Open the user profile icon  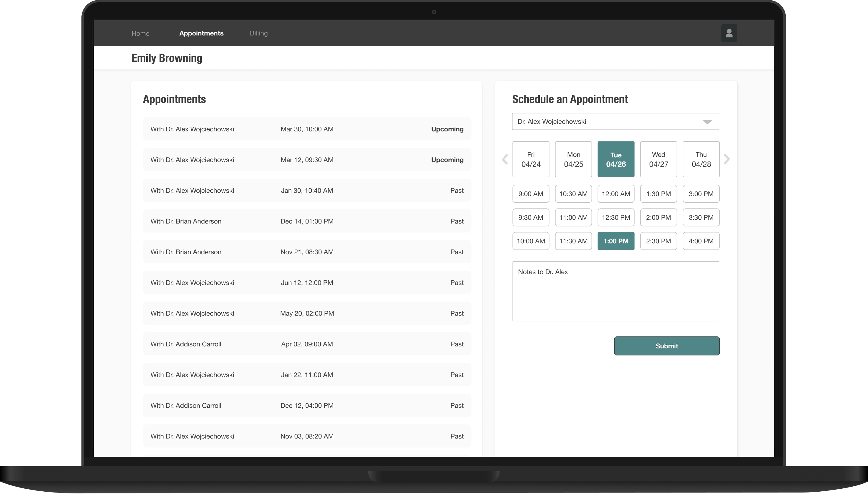(x=729, y=33)
